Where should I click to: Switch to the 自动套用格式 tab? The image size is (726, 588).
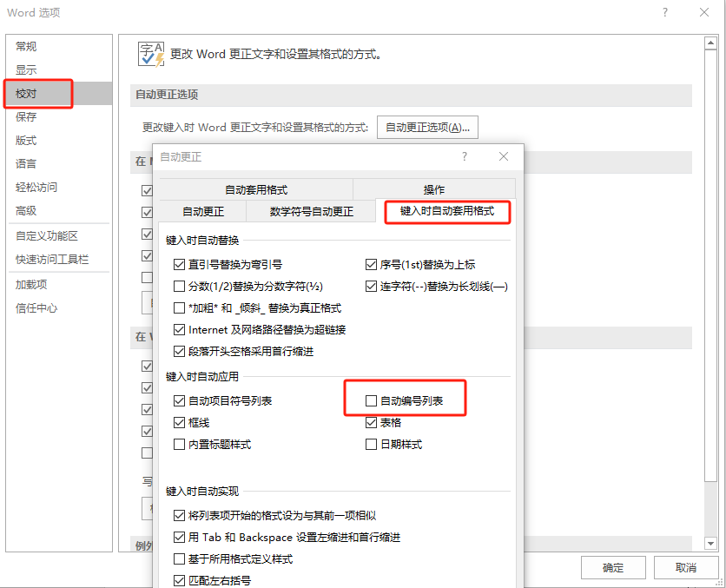256,190
